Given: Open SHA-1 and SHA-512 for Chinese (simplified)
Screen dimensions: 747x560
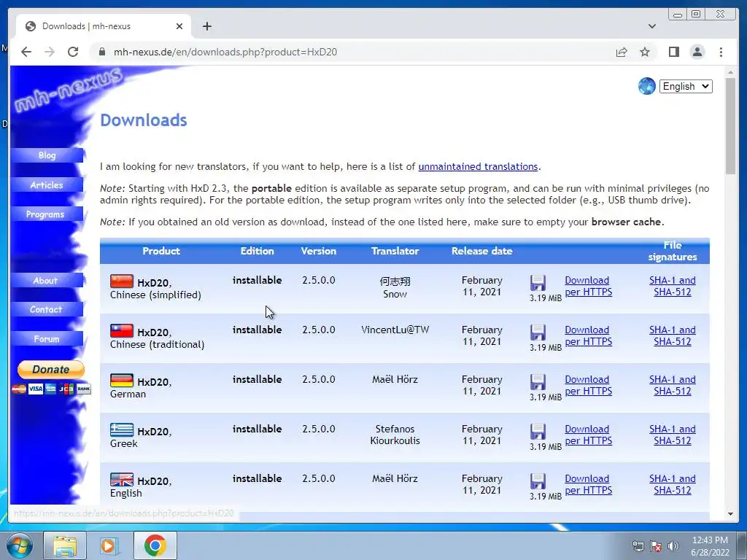Looking at the screenshot, I should 672,286.
